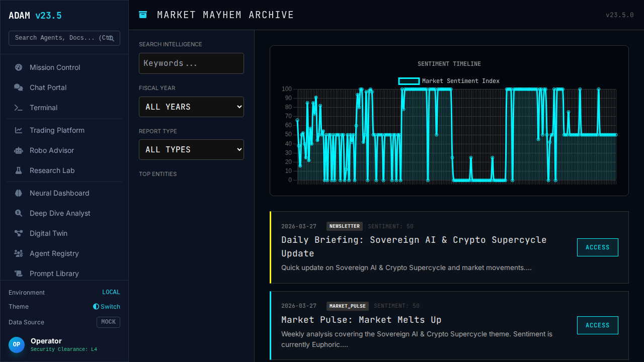The height and width of the screenshot is (362, 644).
Task: Go to Deep Dive Analyst
Action: click(x=60, y=213)
